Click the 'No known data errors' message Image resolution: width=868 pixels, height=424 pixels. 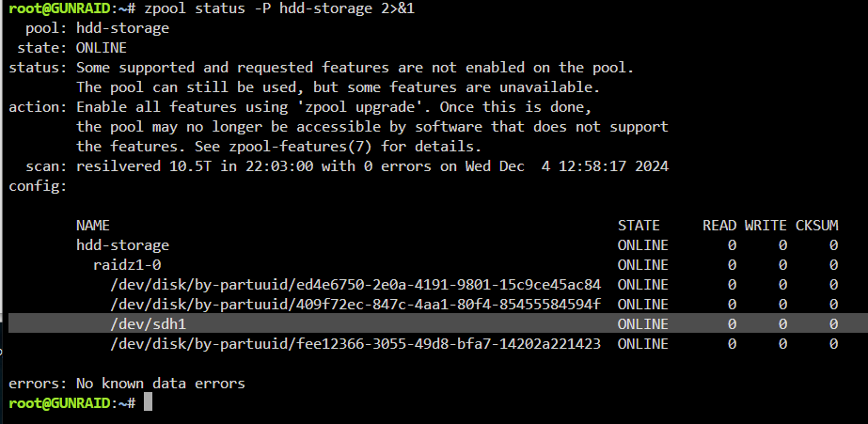[x=161, y=383]
